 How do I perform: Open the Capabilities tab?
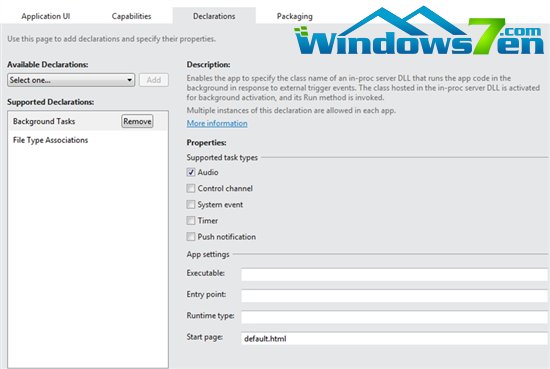point(131,16)
